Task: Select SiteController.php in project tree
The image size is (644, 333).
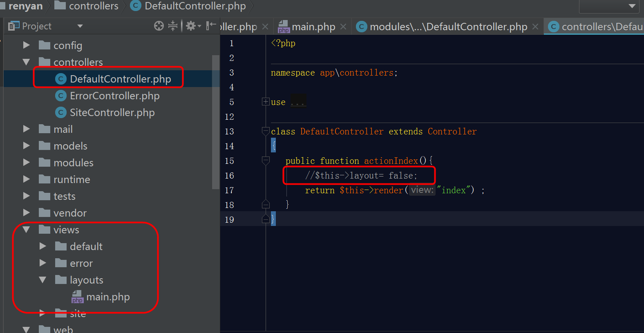Action: pos(112,112)
